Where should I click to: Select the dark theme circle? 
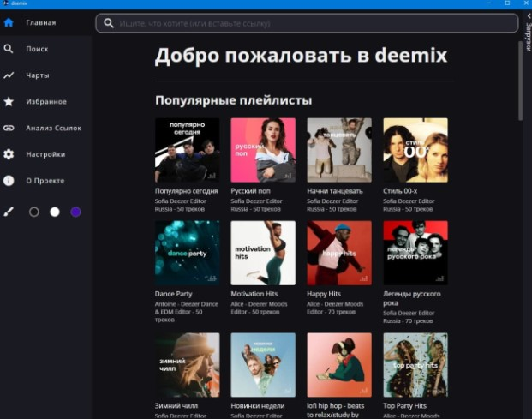point(34,212)
